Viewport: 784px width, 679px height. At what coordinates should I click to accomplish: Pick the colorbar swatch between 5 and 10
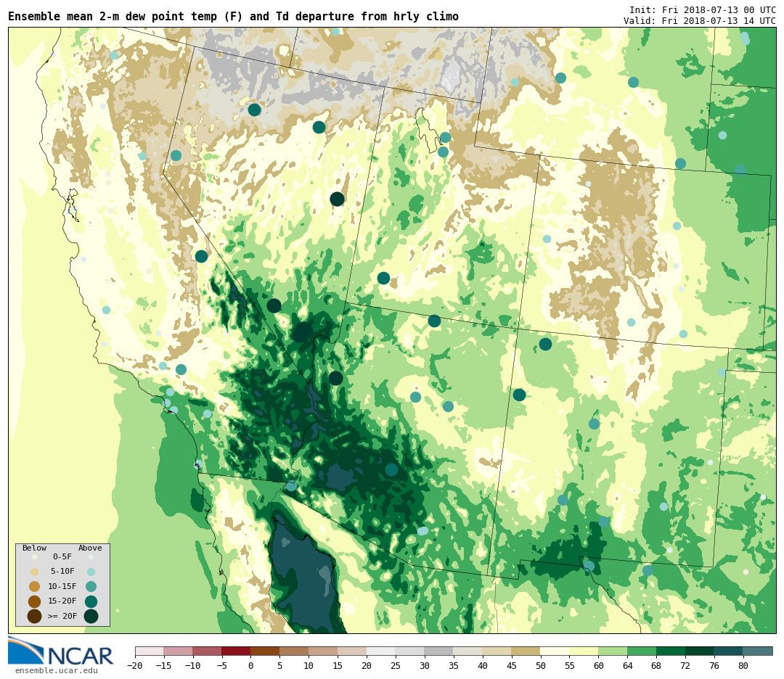(x=295, y=651)
